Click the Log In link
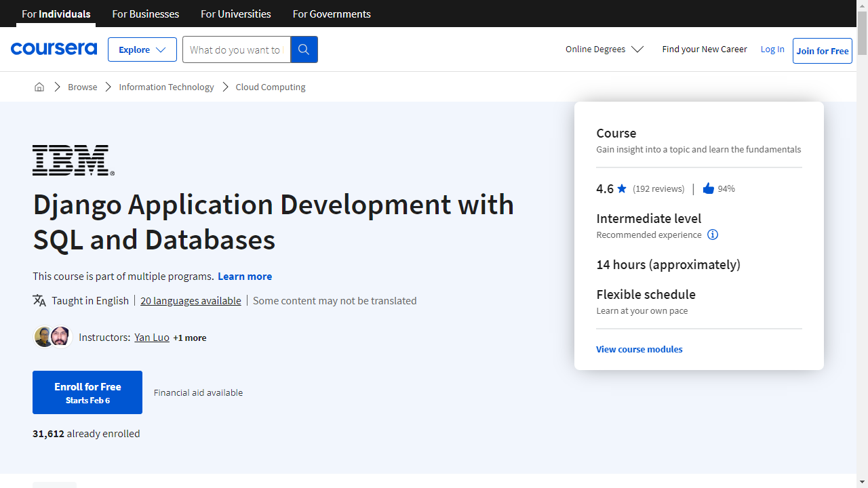This screenshot has height=488, width=868. tap(772, 49)
